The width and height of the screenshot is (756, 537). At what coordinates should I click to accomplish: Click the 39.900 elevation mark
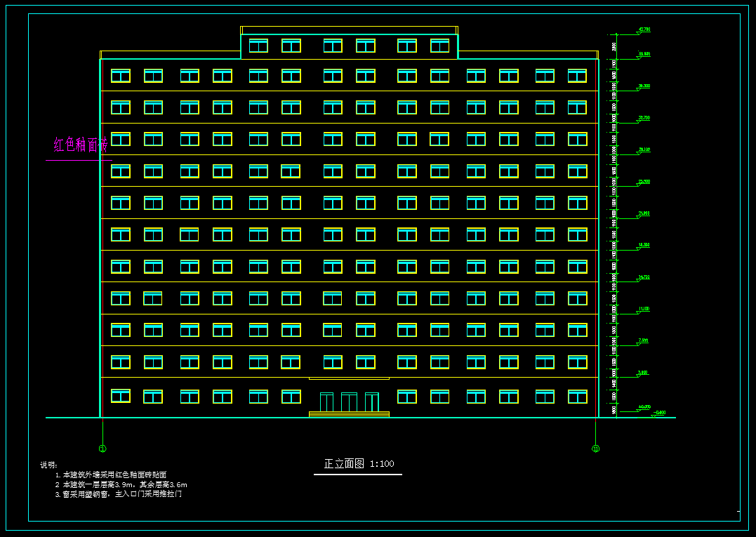click(x=644, y=55)
